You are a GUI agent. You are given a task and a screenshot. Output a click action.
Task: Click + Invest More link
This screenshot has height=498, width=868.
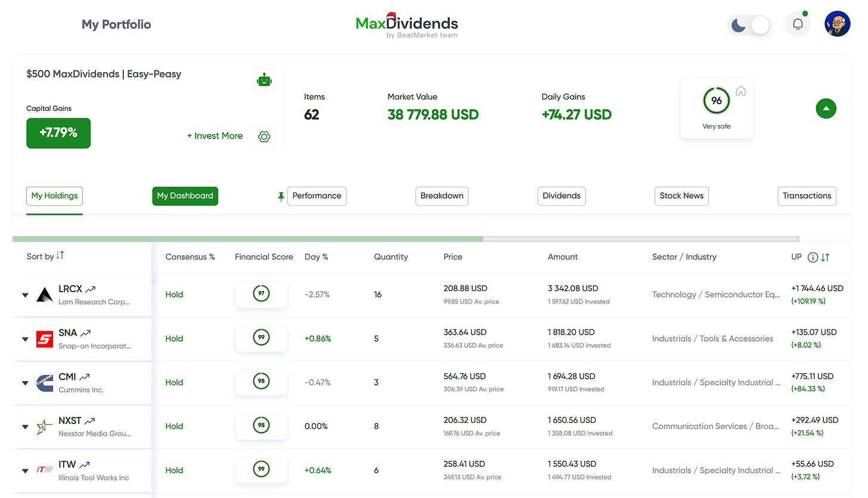coord(215,136)
